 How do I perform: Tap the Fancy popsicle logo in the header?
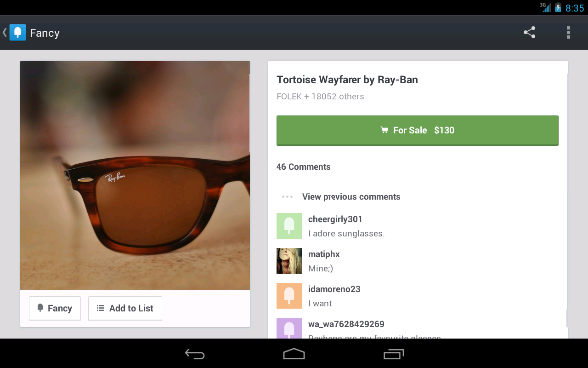[x=17, y=33]
